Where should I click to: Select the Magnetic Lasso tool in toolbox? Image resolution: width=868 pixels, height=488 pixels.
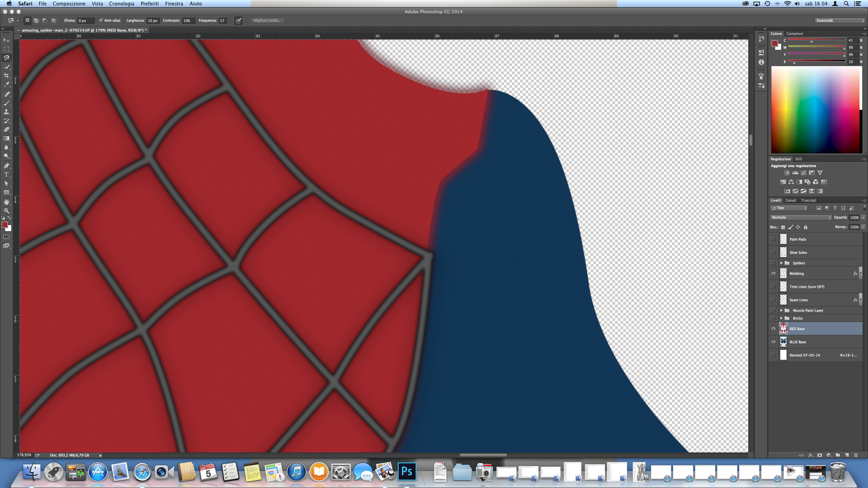(x=6, y=58)
